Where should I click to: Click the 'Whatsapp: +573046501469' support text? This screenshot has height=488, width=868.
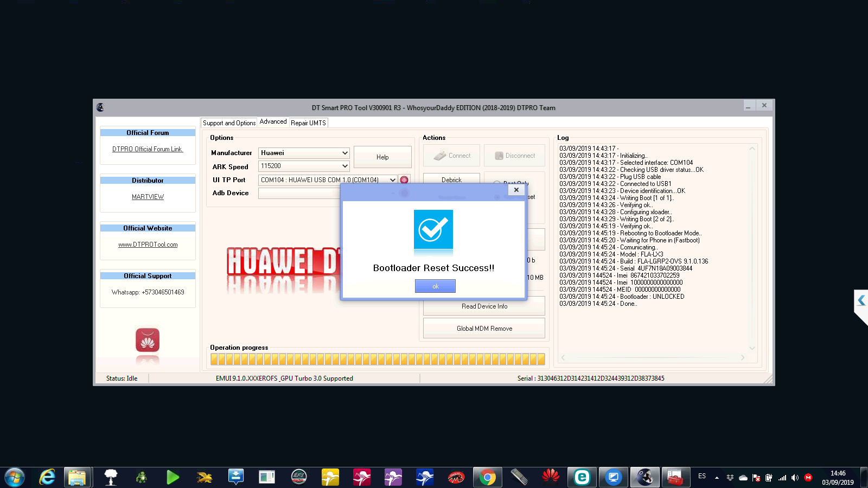click(x=148, y=292)
